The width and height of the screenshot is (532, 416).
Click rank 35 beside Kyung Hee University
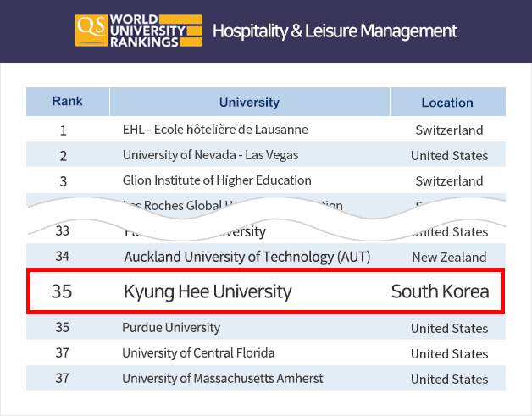click(62, 291)
